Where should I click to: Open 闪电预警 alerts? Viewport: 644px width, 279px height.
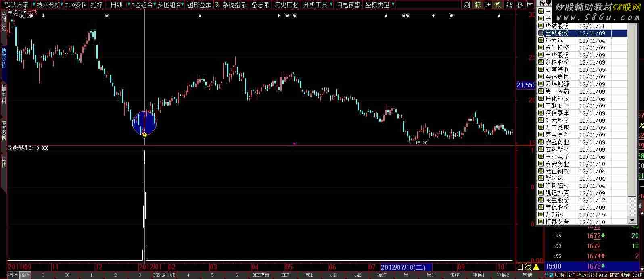(x=348, y=5)
